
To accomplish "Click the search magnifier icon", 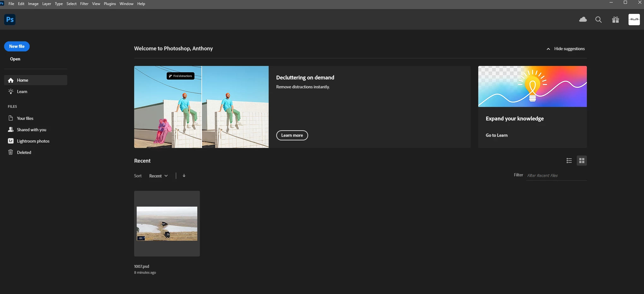I will click(x=598, y=20).
